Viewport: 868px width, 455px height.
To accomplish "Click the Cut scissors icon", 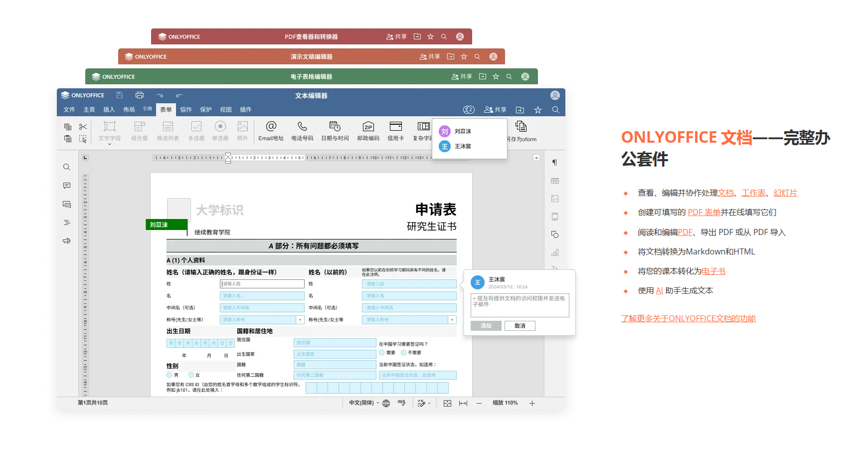I will pyautogui.click(x=83, y=127).
